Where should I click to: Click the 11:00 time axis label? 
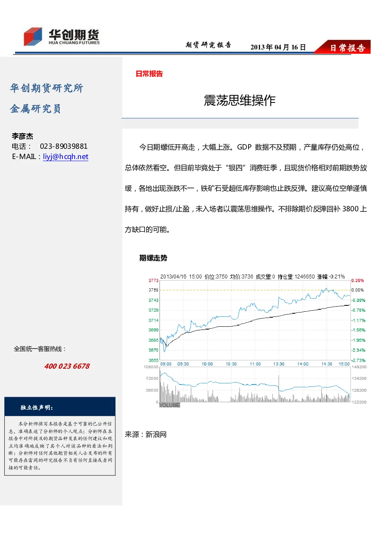coord(255,364)
